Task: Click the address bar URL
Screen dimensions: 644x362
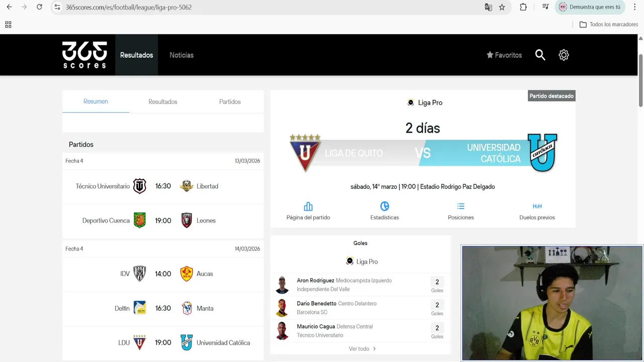Action: (x=129, y=7)
